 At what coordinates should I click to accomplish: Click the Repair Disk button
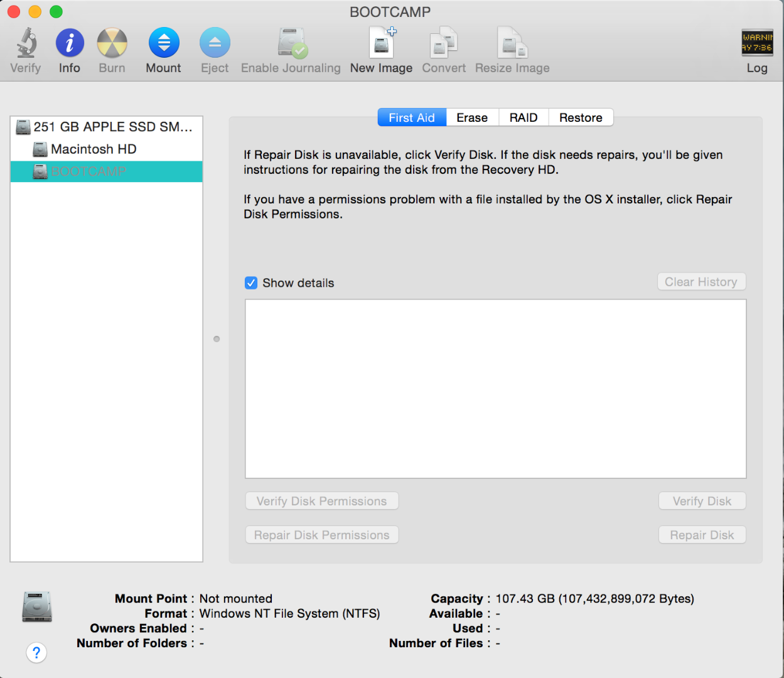click(x=702, y=535)
